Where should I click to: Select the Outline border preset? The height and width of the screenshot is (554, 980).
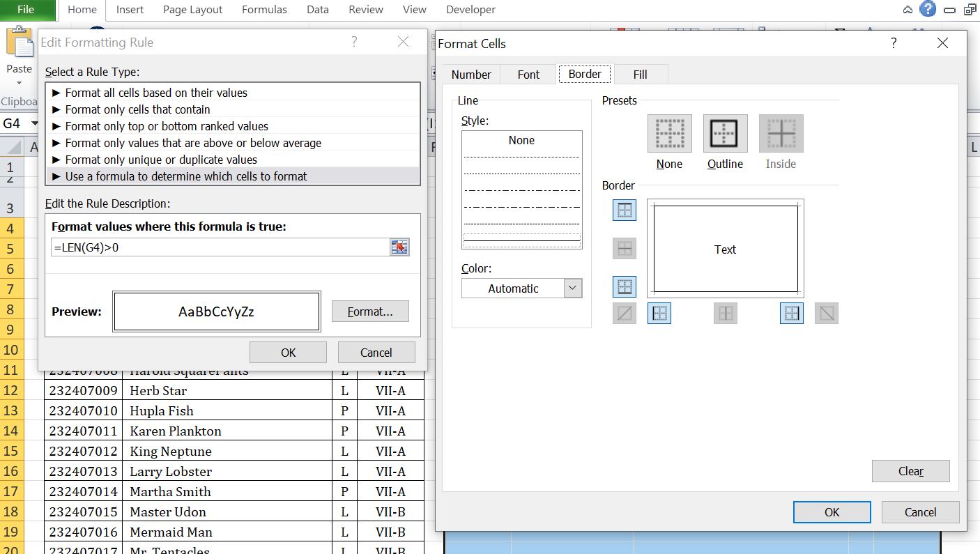[x=725, y=132]
